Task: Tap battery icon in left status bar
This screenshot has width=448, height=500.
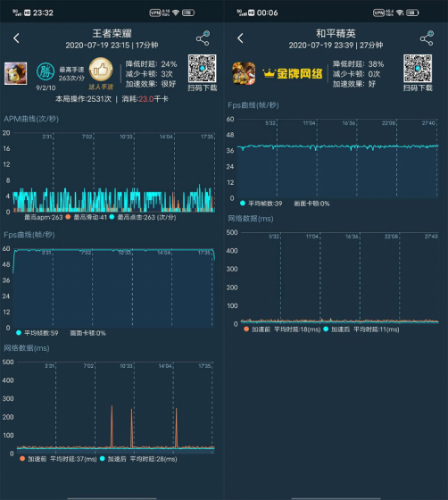Action: pos(188,12)
